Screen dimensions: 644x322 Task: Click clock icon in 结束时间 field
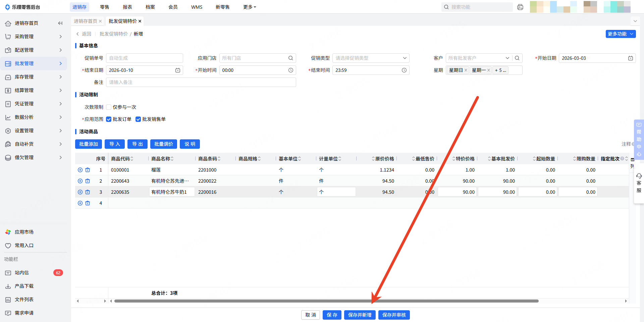point(404,70)
